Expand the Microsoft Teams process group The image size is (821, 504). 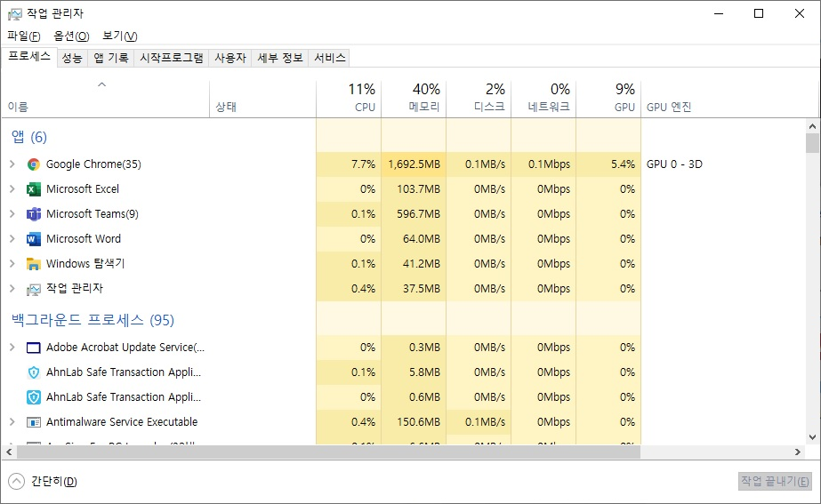(12, 214)
